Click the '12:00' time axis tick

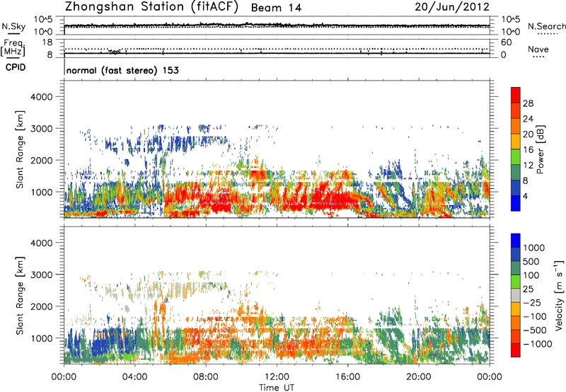tap(277, 377)
